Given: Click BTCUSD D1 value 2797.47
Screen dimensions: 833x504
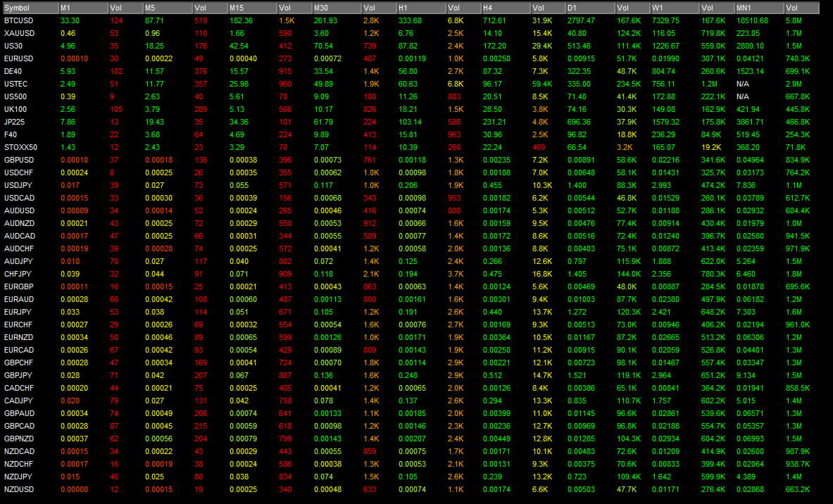Looking at the screenshot, I should (581, 20).
